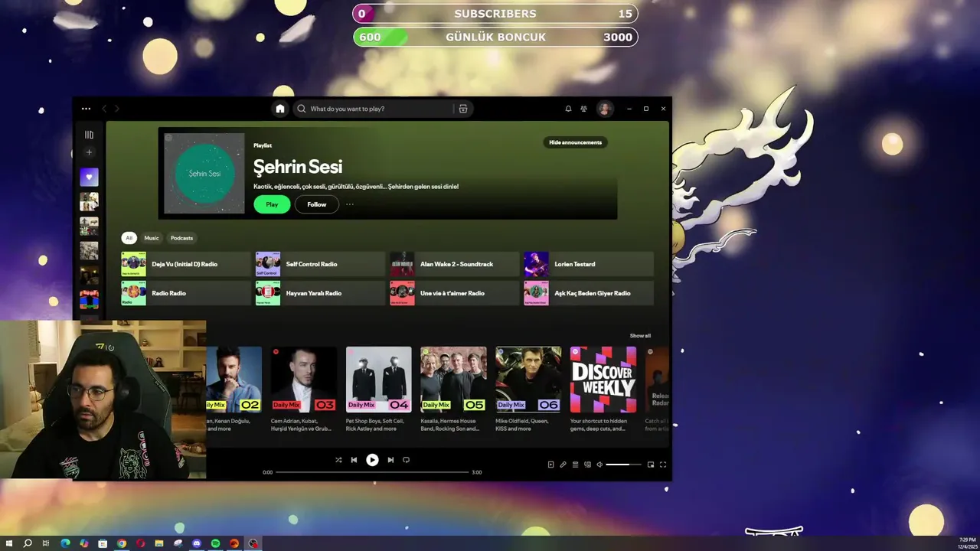Open Opera browser from taskbar
The image size is (980, 551).
[140, 543]
